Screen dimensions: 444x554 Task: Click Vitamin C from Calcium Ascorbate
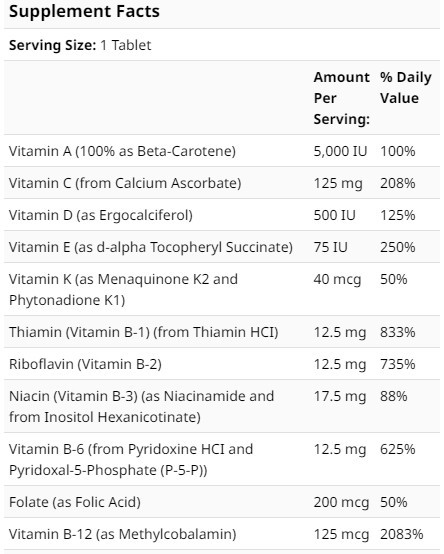[125, 183]
